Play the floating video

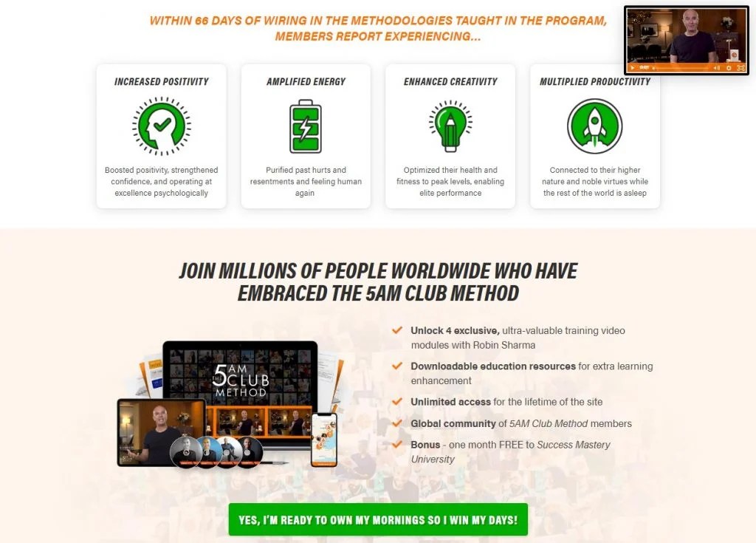pyautogui.click(x=633, y=68)
